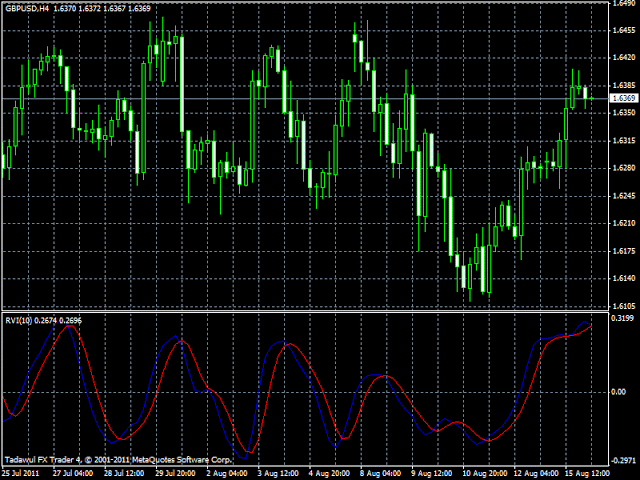The width and height of the screenshot is (640, 480).
Task: Click the horizontal current-price line
Action: (x=304, y=98)
